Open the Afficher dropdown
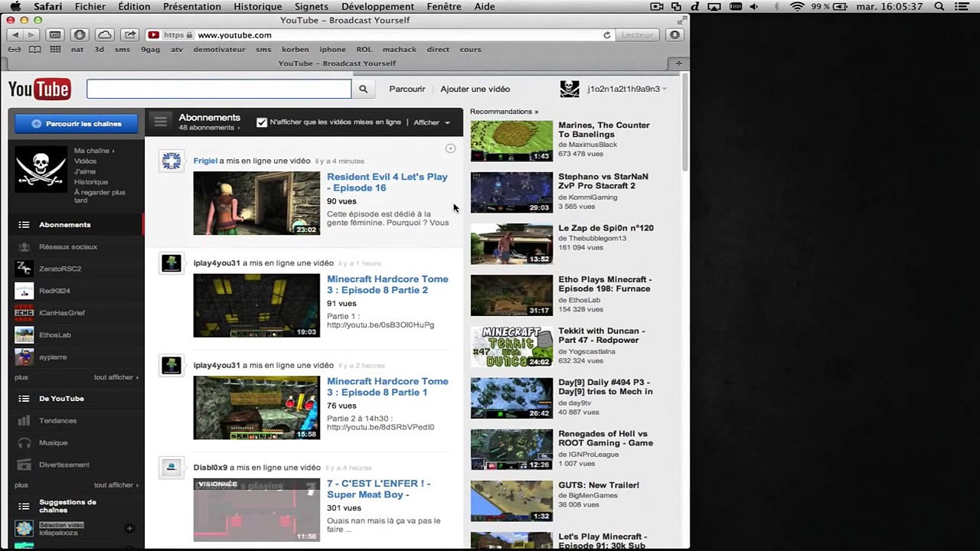This screenshot has height=551, width=980. 432,122
